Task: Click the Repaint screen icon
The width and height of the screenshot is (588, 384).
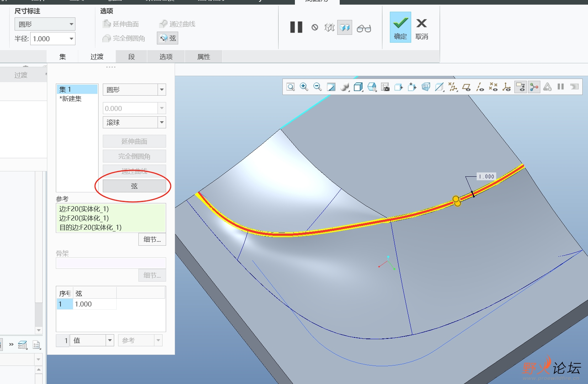Action: (331, 87)
